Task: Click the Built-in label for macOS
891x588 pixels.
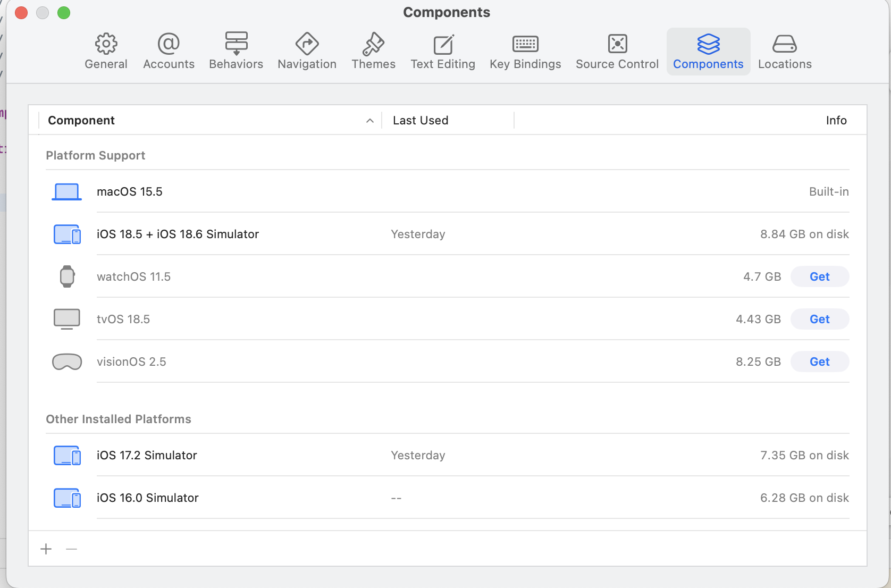Action: click(829, 191)
